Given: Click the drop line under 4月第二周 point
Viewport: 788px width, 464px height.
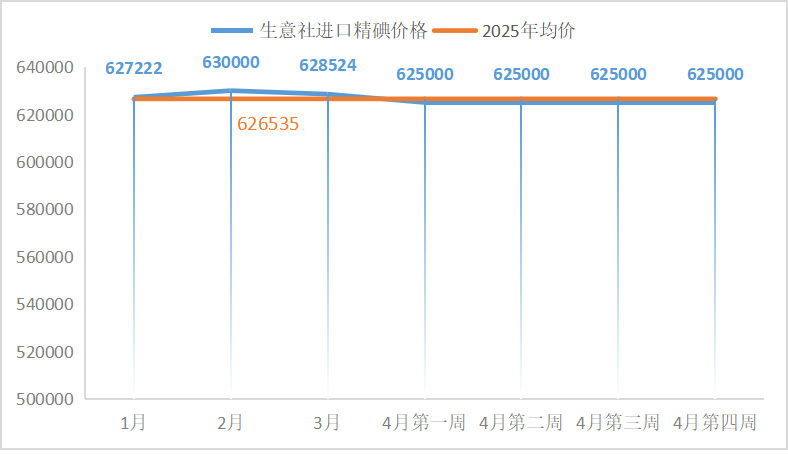Looking at the screenshot, I should [521, 251].
